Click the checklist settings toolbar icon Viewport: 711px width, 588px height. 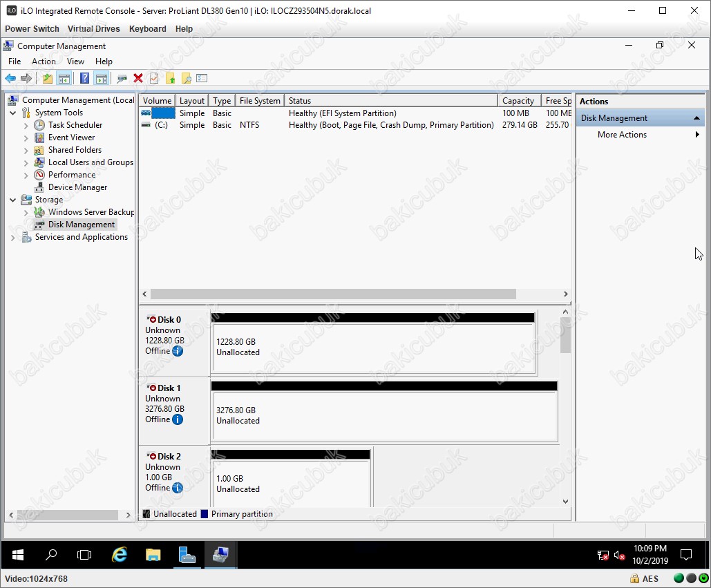click(202, 79)
